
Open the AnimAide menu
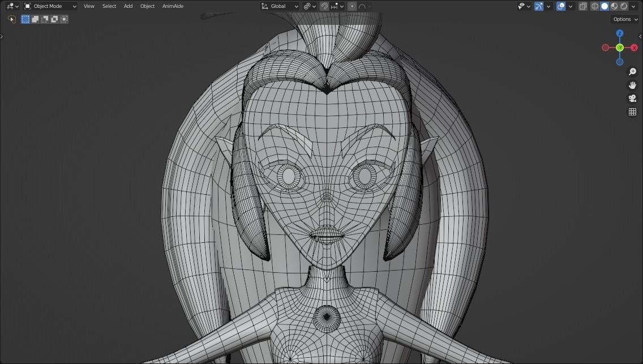tap(173, 6)
